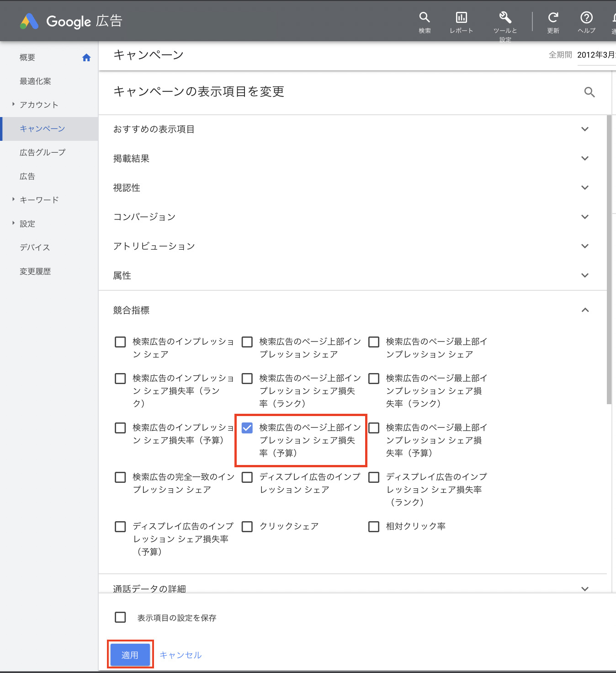Click the home icon beside 概要
Image resolution: width=616 pixels, height=673 pixels.
pyautogui.click(x=86, y=58)
